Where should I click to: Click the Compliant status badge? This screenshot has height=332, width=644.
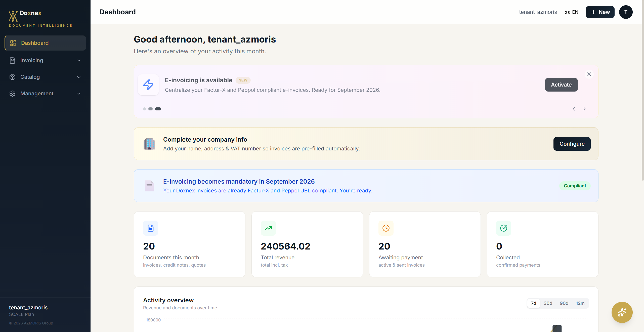pos(575,186)
